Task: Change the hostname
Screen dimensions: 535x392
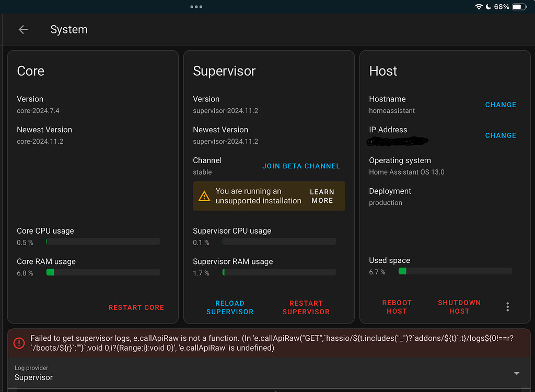Action: tap(501, 105)
